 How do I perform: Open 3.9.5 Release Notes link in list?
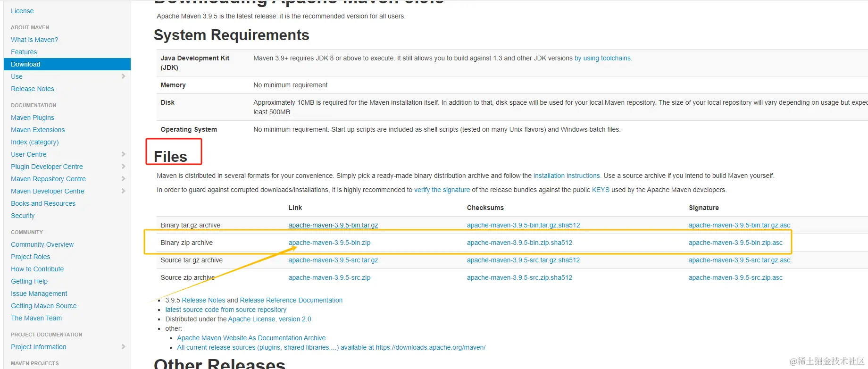click(x=203, y=300)
